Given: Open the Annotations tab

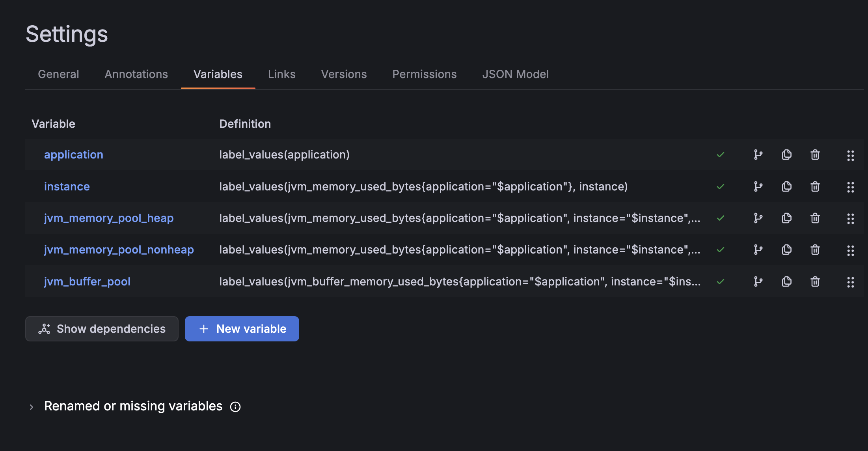Looking at the screenshot, I should click(136, 74).
